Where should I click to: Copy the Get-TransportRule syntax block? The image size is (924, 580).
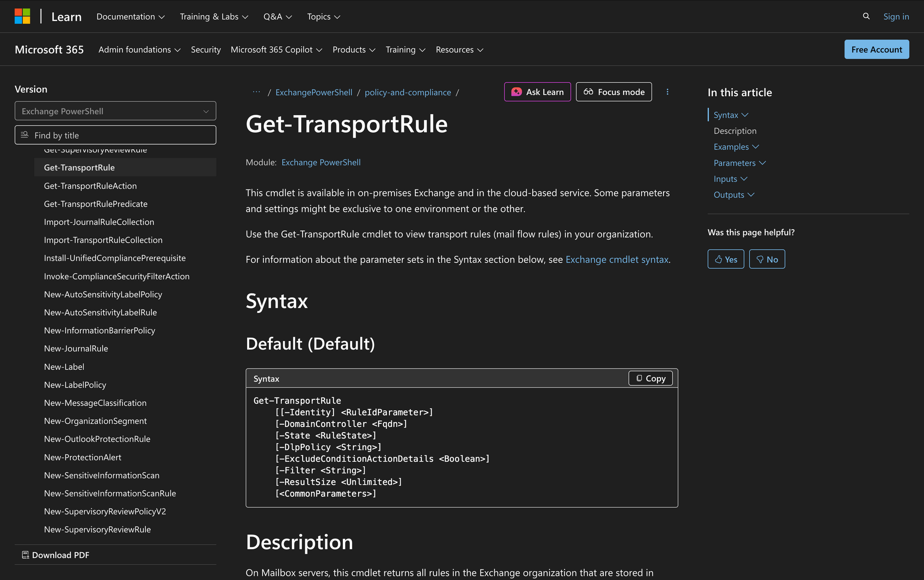click(x=650, y=378)
